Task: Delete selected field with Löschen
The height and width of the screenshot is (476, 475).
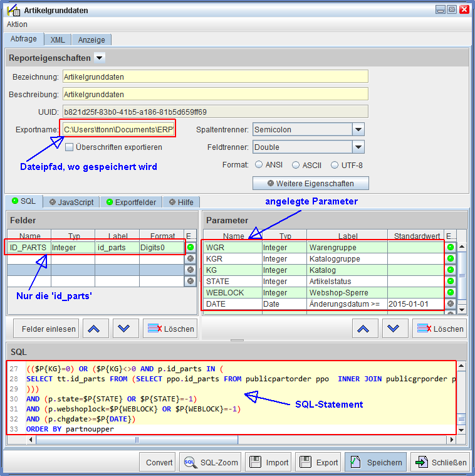Action: (x=170, y=328)
